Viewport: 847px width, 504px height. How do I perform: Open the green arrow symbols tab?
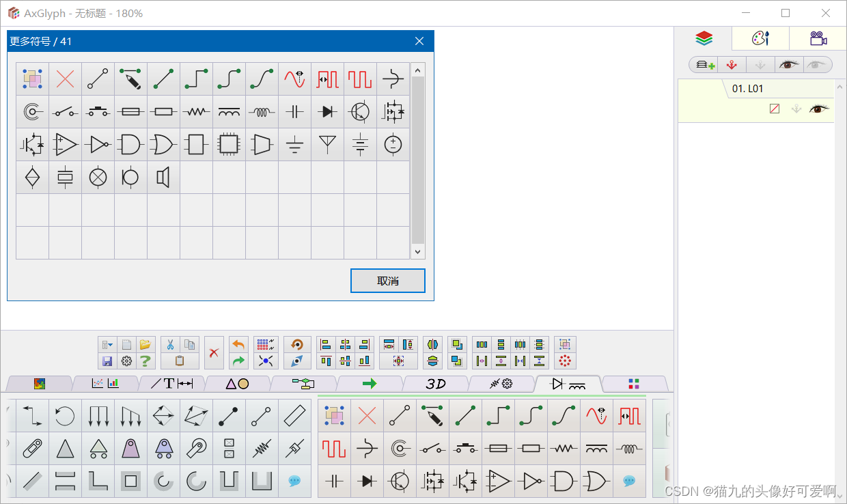tap(370, 384)
